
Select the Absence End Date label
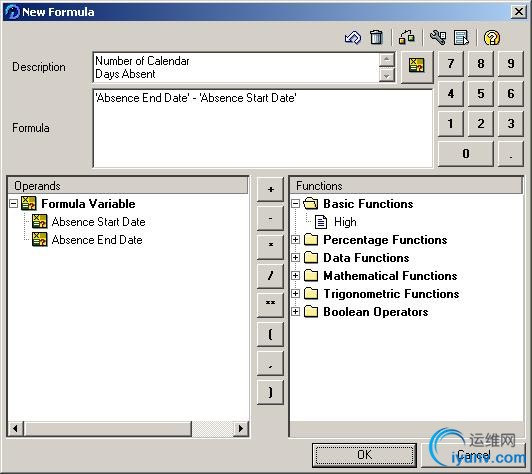pyautogui.click(x=97, y=240)
